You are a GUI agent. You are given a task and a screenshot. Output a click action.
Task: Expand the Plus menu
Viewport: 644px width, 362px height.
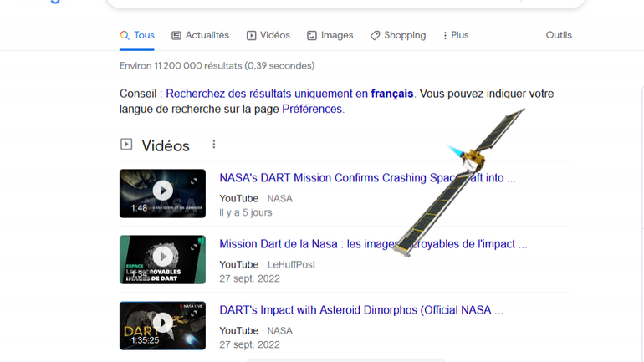[456, 35]
